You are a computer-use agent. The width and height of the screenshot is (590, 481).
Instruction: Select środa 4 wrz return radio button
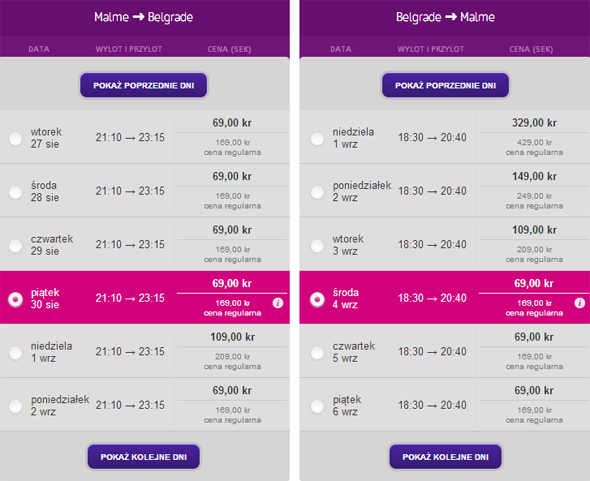317,299
